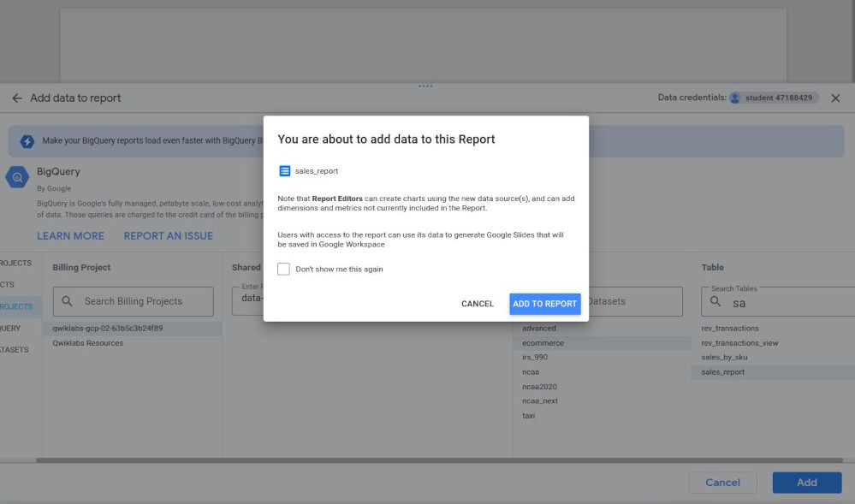Click the magnifier icon in Search Tables
The height and width of the screenshot is (504, 855).
click(715, 301)
